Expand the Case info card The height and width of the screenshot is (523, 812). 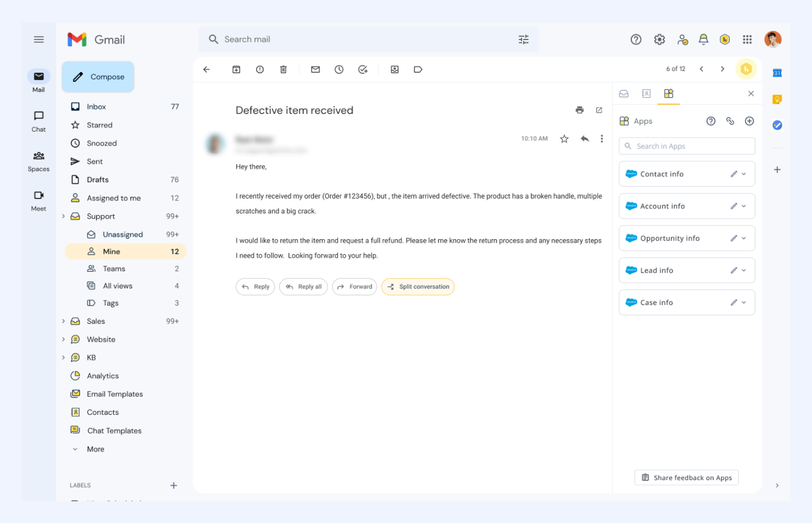744,302
